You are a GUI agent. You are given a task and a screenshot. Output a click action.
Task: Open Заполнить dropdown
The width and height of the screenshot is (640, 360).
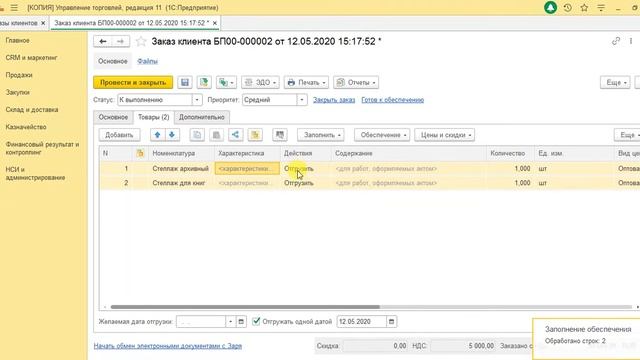pos(321,135)
